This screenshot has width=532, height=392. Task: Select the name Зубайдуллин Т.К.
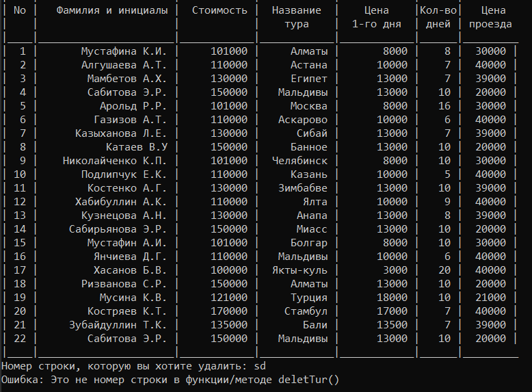click(118, 325)
